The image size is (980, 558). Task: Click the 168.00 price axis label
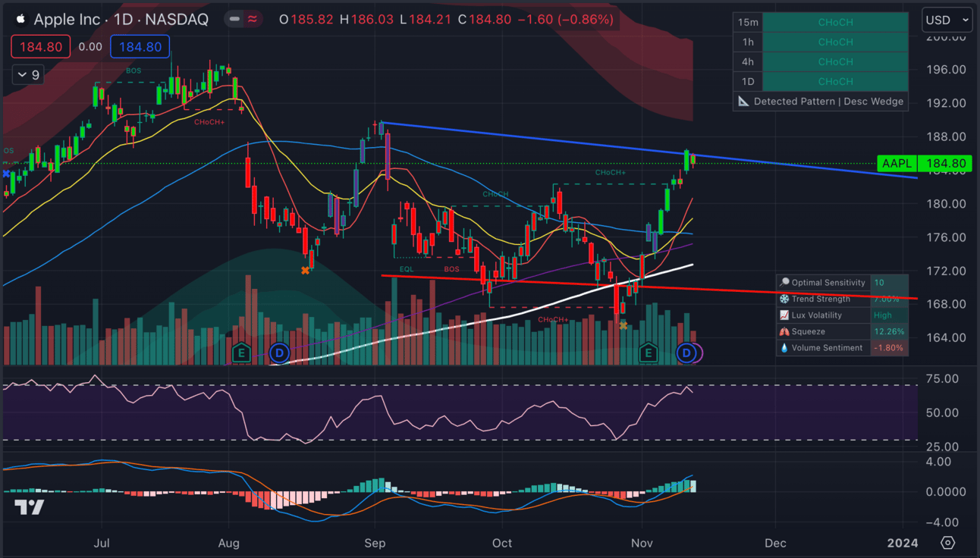click(947, 304)
